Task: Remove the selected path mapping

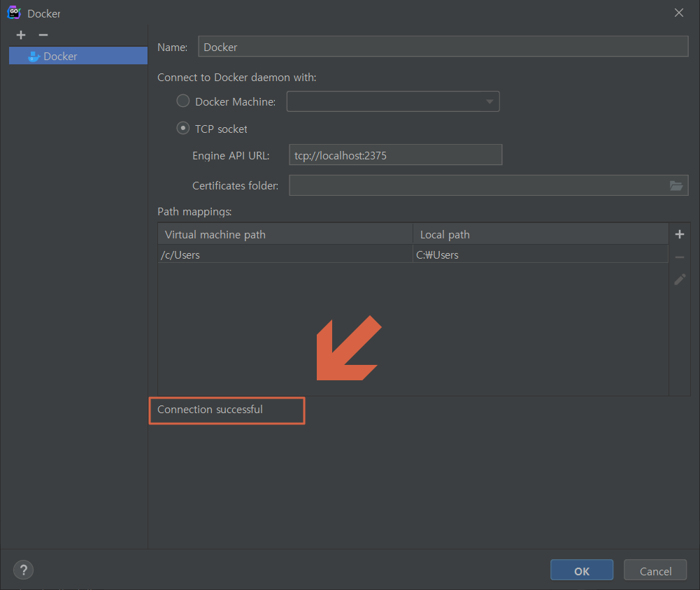Action: [x=680, y=257]
